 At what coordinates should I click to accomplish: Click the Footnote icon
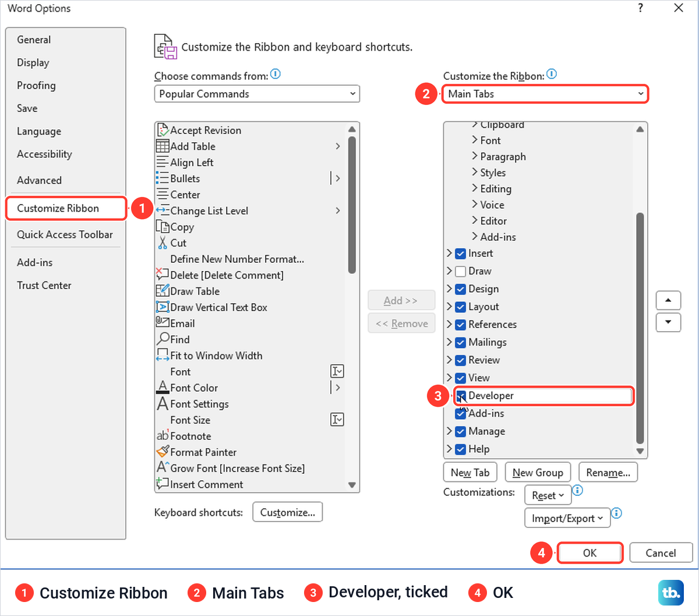tap(163, 435)
